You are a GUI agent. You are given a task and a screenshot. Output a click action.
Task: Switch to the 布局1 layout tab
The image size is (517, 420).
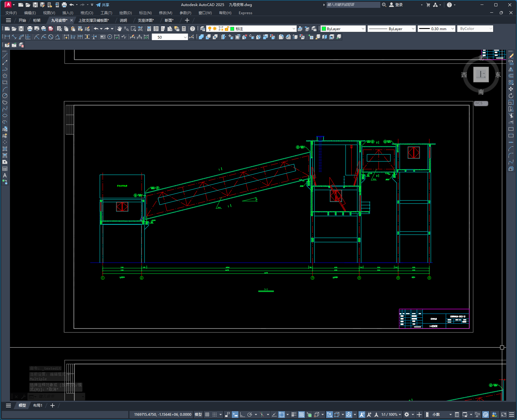38,406
